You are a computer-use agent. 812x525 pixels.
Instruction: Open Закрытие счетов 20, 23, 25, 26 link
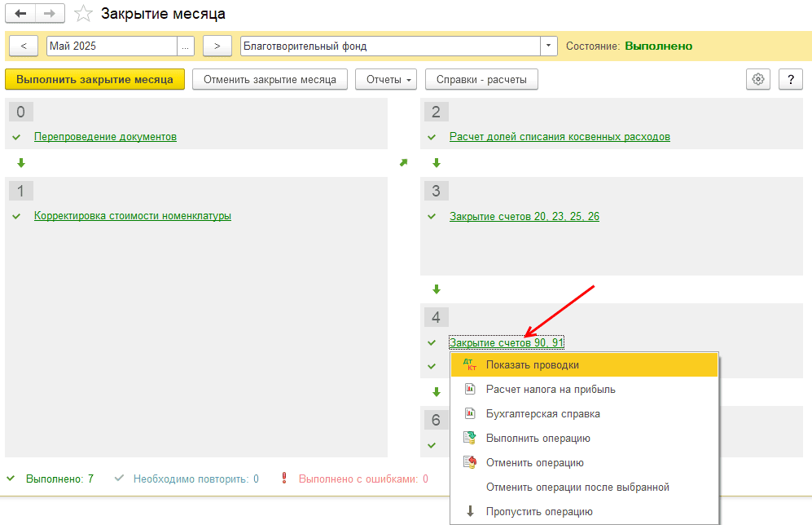(525, 216)
